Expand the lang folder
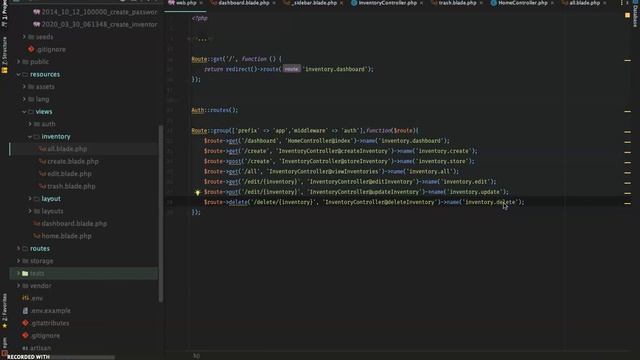This screenshot has height=360, width=640. (24, 99)
